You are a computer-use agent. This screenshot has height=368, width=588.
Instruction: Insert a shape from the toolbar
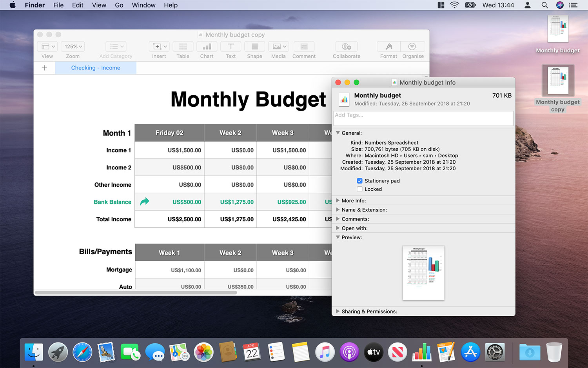(x=254, y=46)
